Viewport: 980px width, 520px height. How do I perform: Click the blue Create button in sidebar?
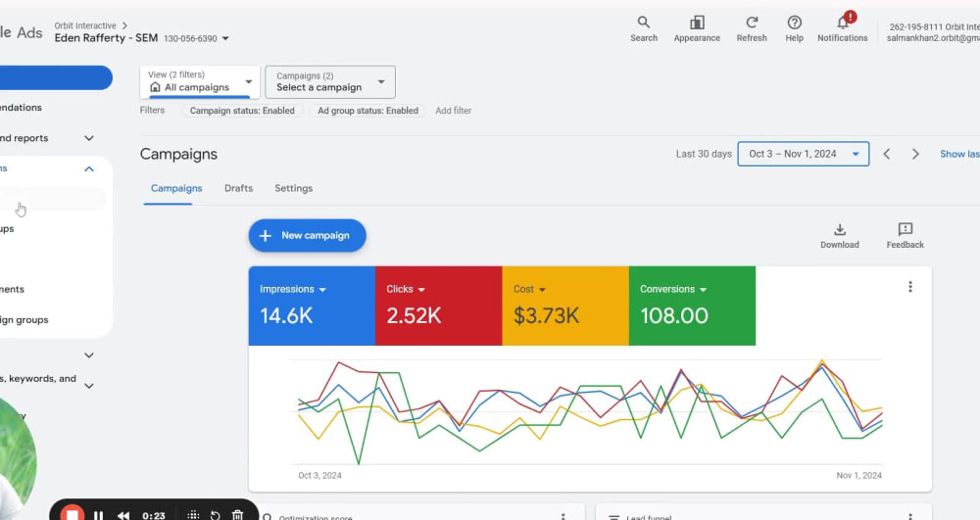(x=56, y=77)
